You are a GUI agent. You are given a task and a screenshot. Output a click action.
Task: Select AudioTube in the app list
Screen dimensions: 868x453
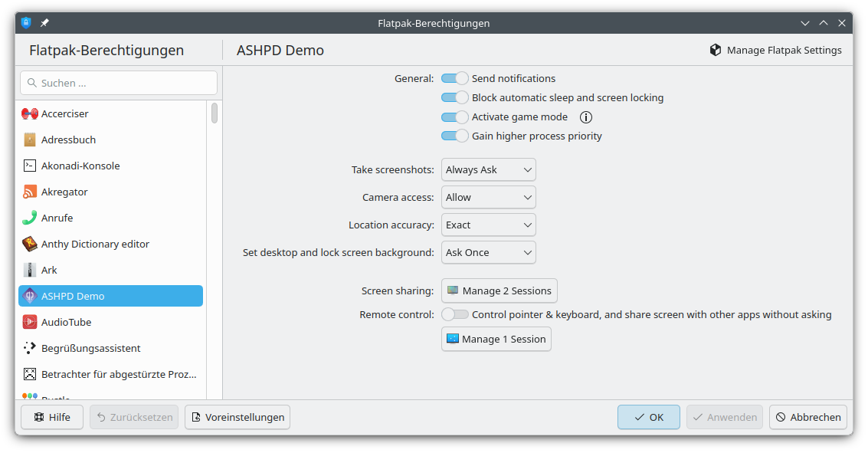point(111,322)
